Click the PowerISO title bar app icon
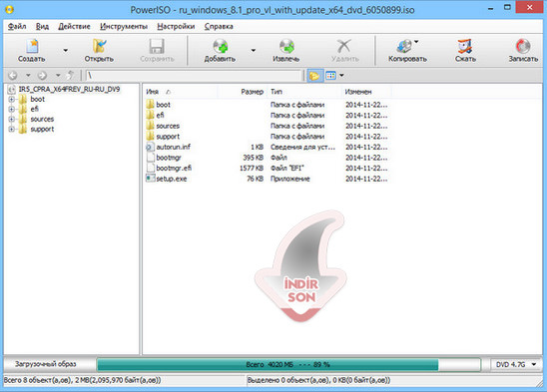Image resolution: width=547 pixels, height=392 pixels. pyautogui.click(x=9, y=9)
